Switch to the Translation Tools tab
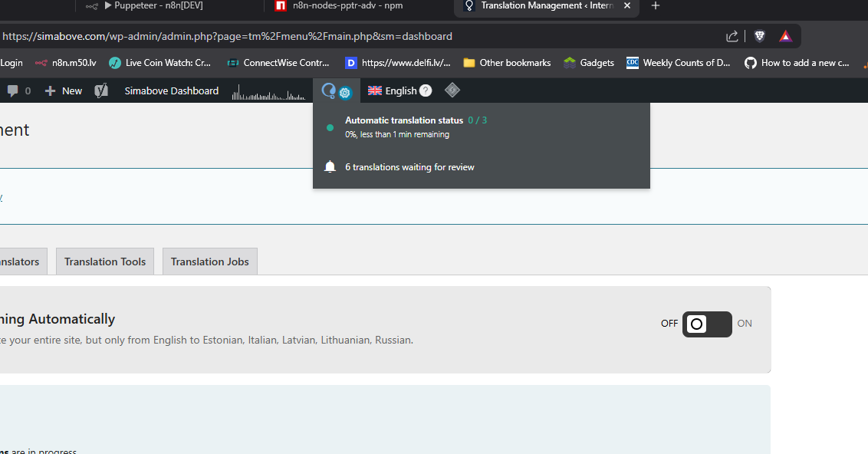 click(105, 262)
